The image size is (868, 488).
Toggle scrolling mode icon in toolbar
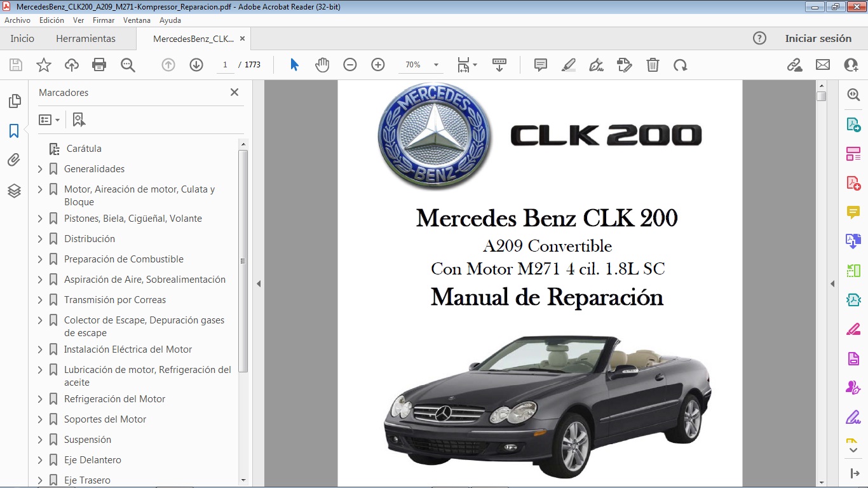point(499,65)
